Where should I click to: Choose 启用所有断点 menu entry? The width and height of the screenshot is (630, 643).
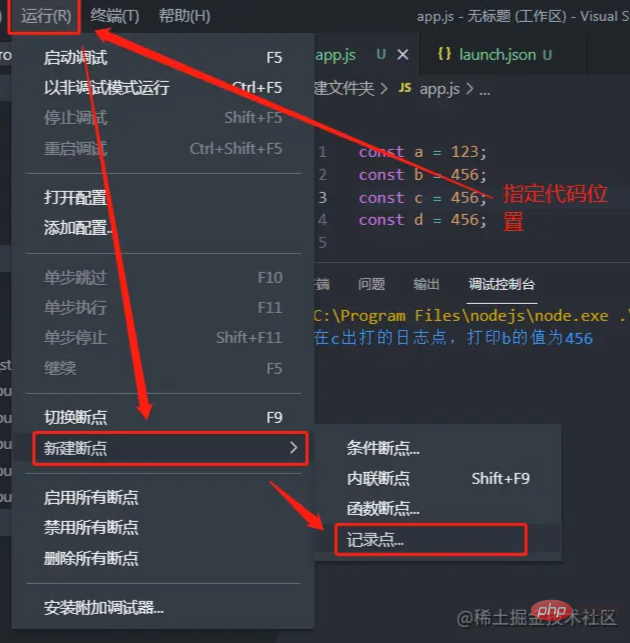[163, 497]
